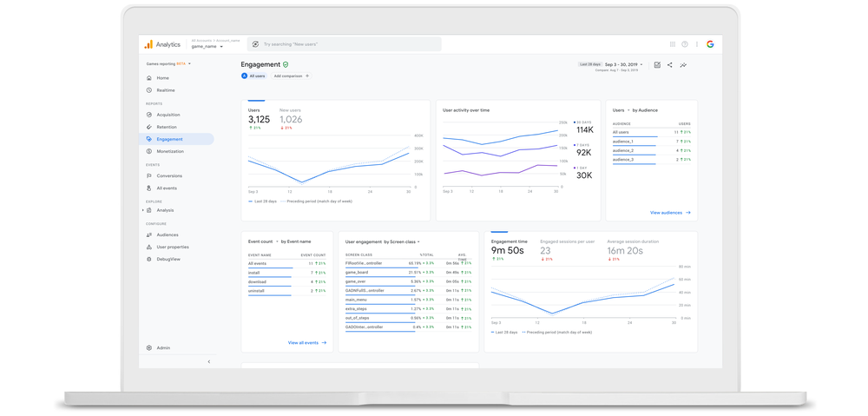Click the All events touch icon
The image size is (868, 416).
(149, 188)
